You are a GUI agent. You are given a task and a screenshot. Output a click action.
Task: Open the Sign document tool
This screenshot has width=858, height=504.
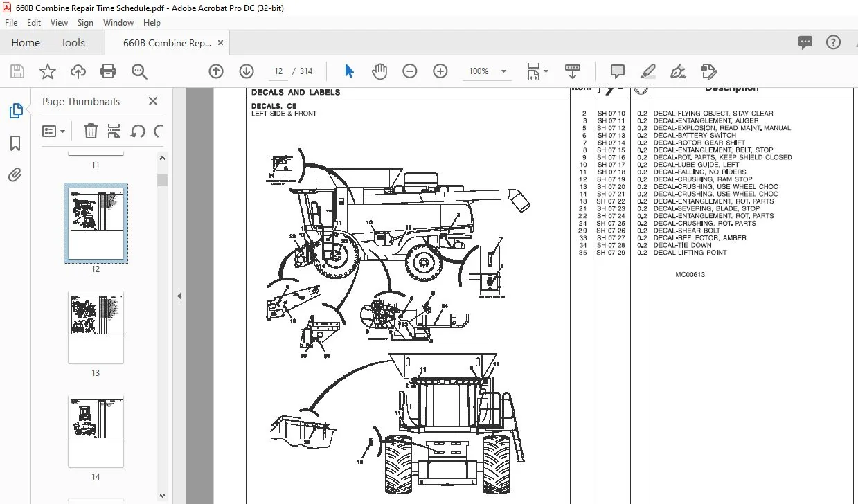point(679,71)
